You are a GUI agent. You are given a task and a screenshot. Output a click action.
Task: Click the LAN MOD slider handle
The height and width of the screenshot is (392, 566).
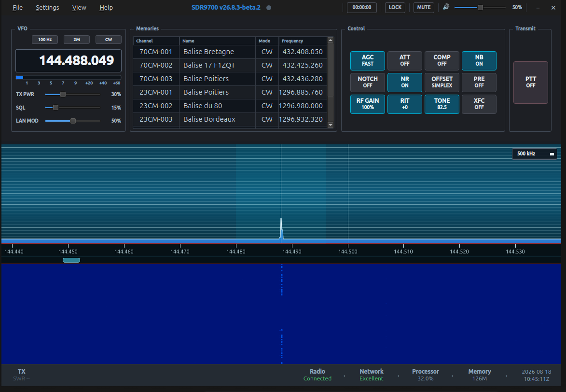[x=73, y=121]
